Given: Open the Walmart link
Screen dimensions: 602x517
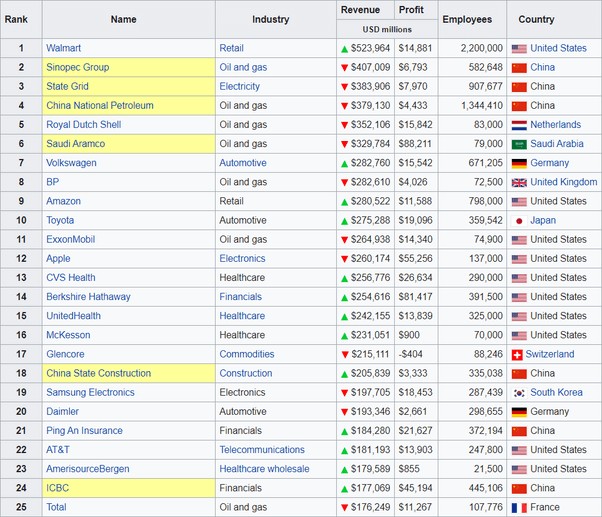Looking at the screenshot, I should (63, 48).
